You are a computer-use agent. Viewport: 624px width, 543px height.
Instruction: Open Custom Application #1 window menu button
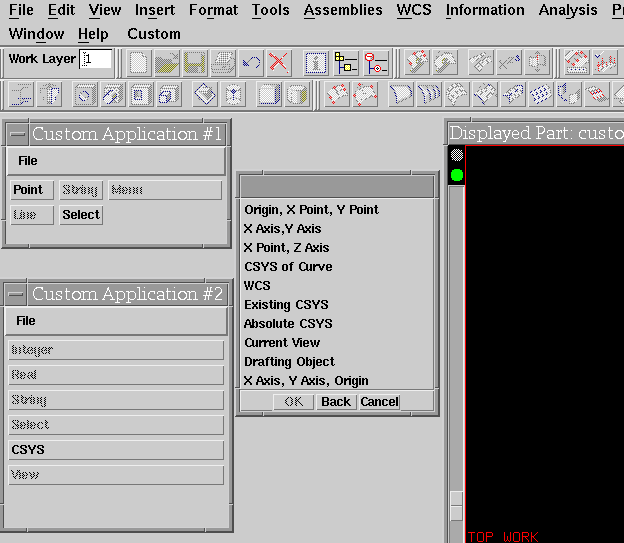coord(17,134)
